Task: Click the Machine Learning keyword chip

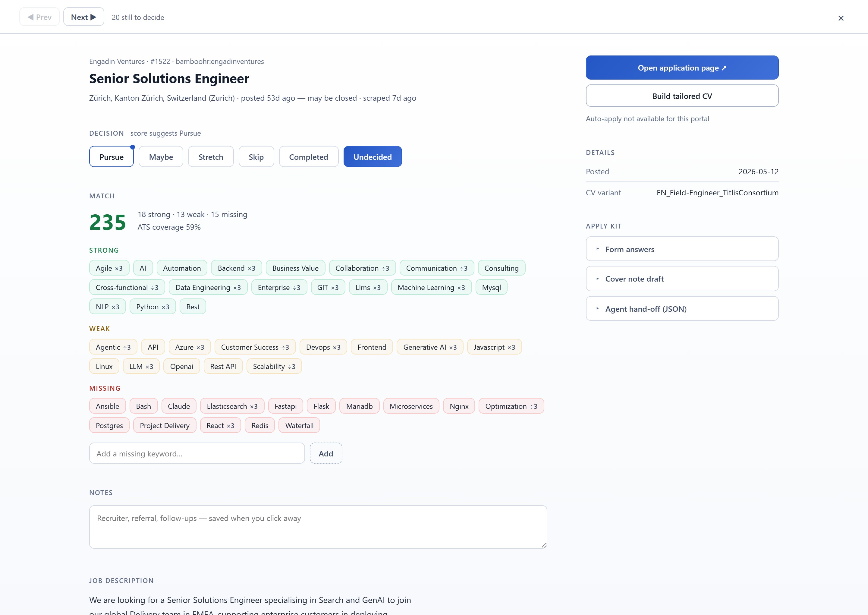Action: click(431, 287)
